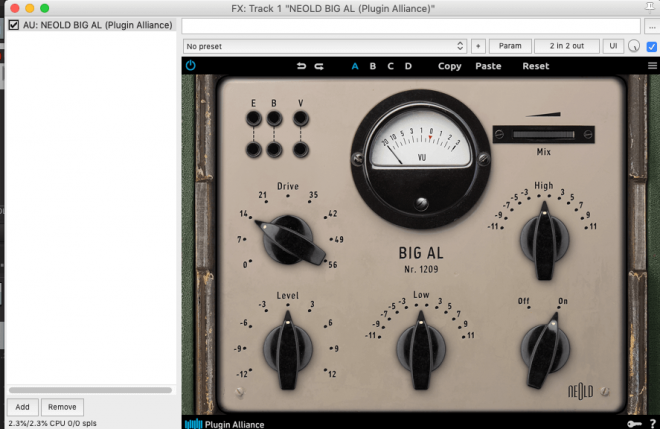The image size is (660, 429).
Task: Click the Param button
Action: [x=510, y=46]
